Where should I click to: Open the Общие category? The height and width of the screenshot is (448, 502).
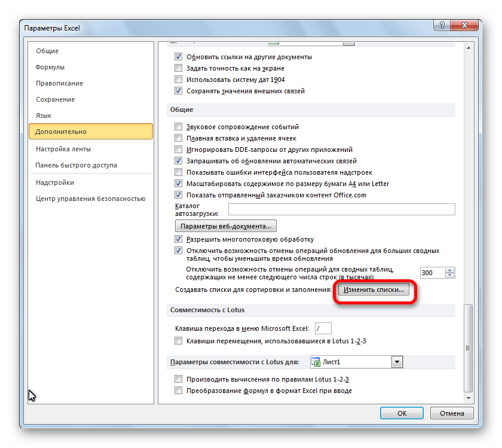point(47,51)
